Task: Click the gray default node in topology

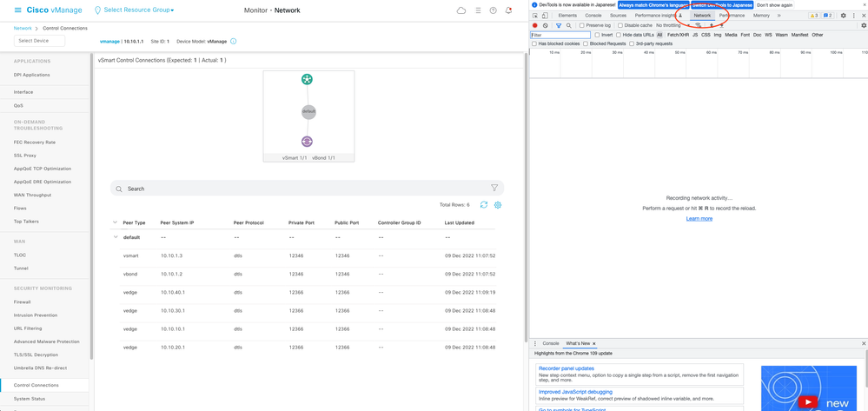Action: coord(308,111)
